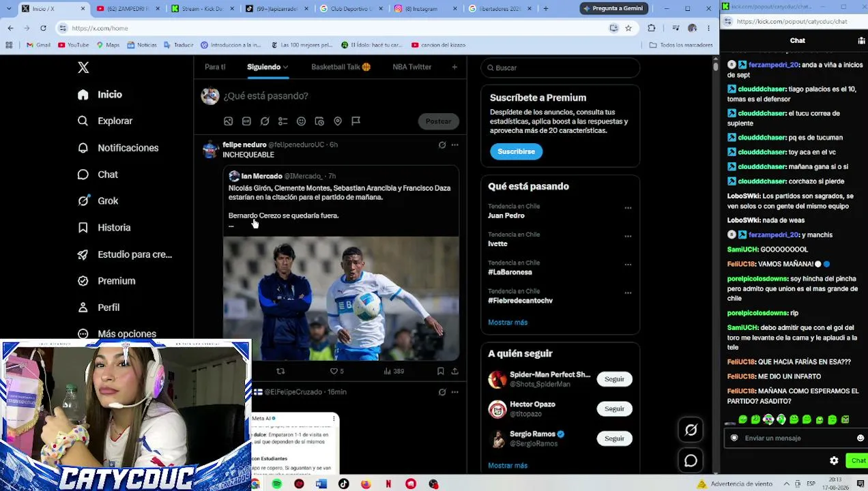The height and width of the screenshot is (491, 868).
Task: Open Premium in X sidebar
Action: (x=106, y=281)
